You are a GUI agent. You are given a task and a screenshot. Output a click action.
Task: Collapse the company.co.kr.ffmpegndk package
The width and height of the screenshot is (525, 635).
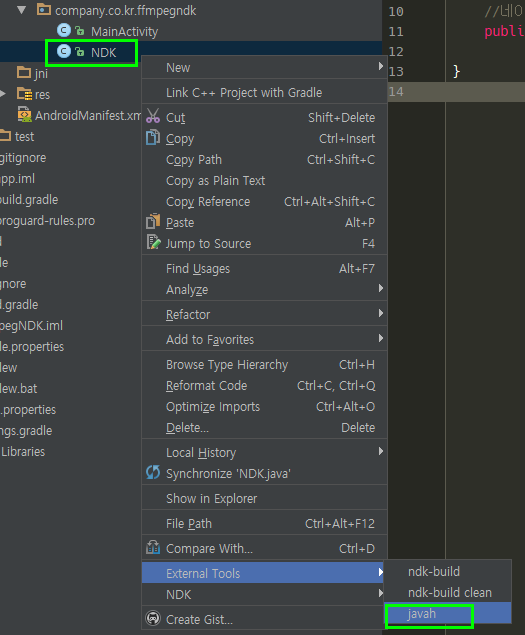pos(22,10)
